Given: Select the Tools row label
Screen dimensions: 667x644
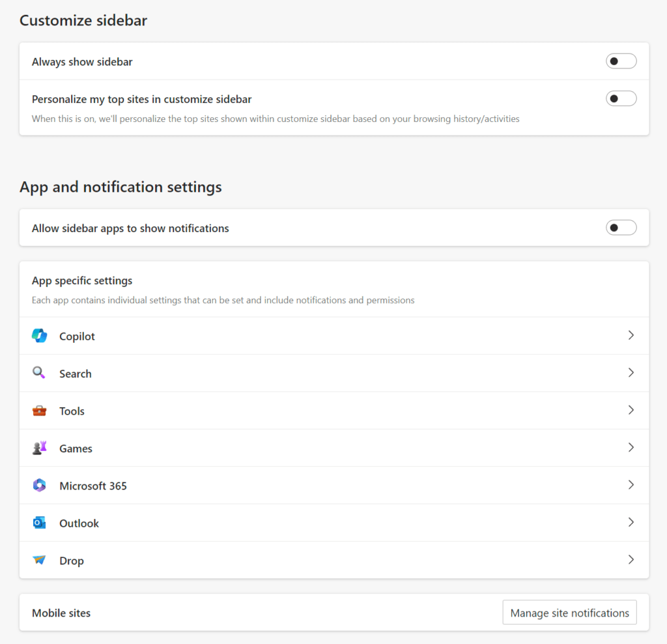Looking at the screenshot, I should coord(72,411).
